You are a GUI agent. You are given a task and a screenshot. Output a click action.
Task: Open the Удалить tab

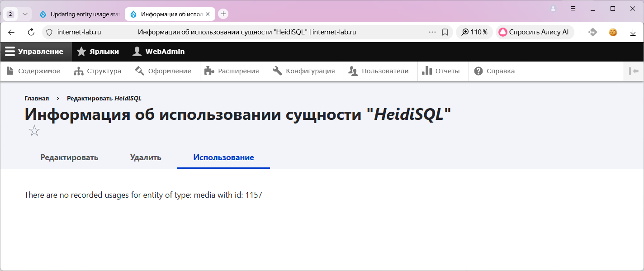(146, 157)
